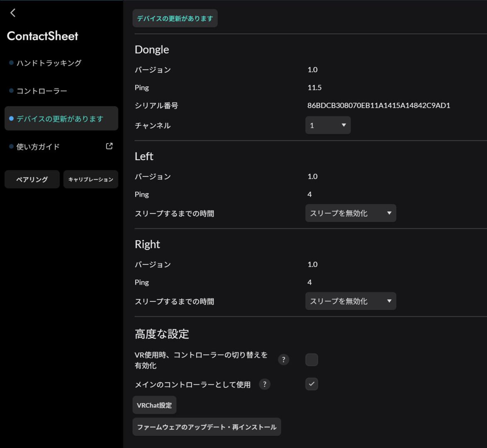Select ハンドトラッキング in the sidebar
487x448 pixels.
(x=49, y=63)
